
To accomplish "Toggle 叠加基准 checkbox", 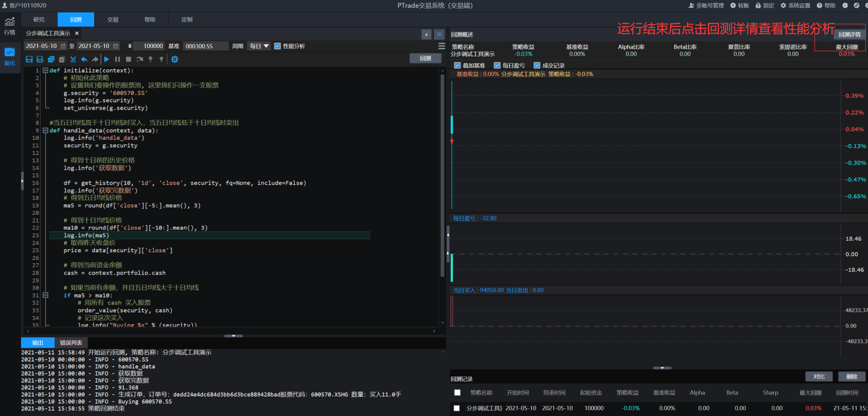I will point(457,65).
